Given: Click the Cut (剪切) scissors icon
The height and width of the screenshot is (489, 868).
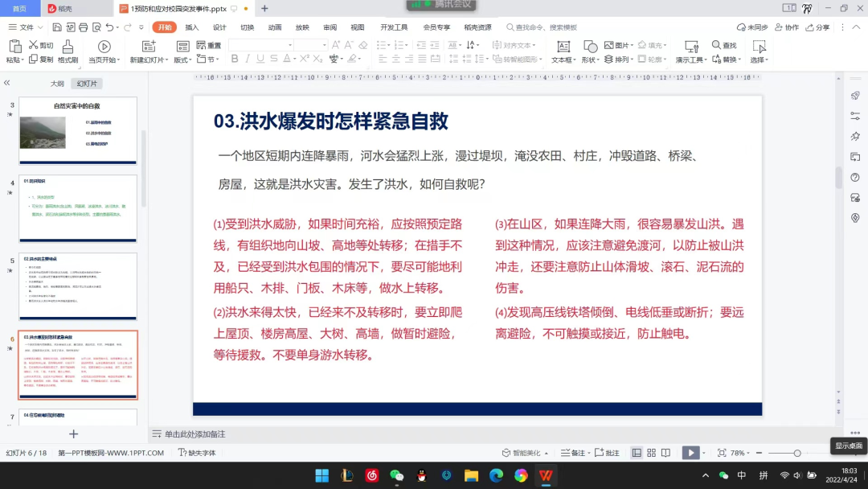Looking at the screenshot, I should click(33, 45).
